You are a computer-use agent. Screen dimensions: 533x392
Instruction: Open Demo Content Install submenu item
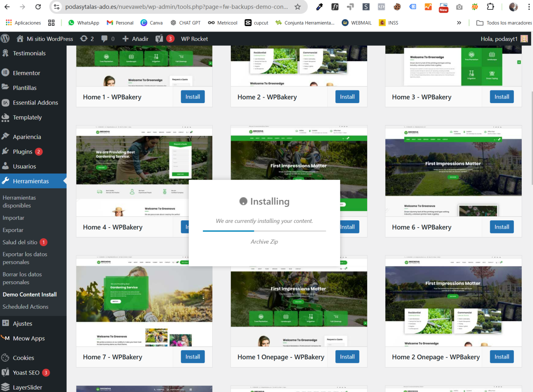pyautogui.click(x=30, y=294)
